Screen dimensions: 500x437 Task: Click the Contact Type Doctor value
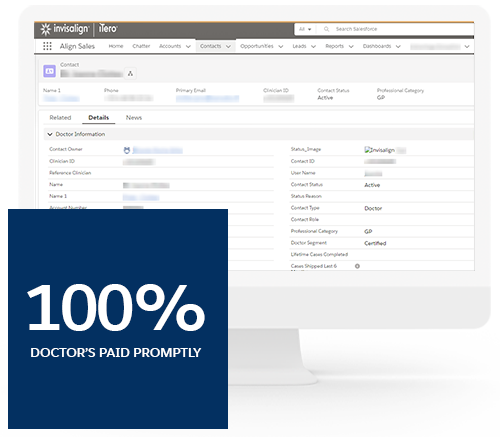[373, 208]
